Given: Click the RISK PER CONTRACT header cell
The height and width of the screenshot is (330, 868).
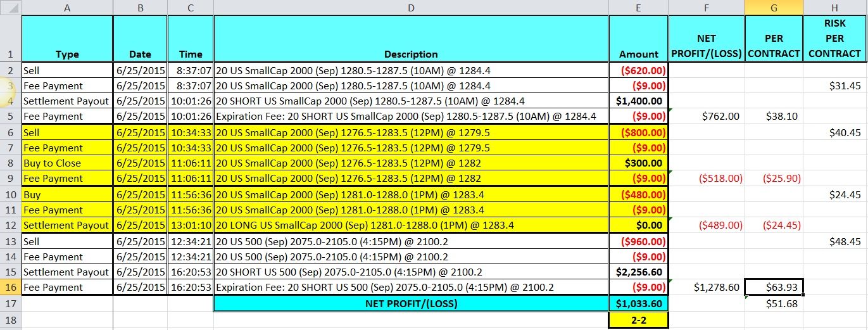Looking at the screenshot, I should [835, 38].
